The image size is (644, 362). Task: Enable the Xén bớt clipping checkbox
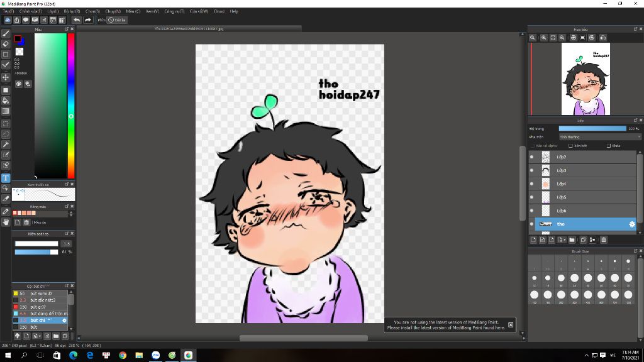pyautogui.click(x=570, y=146)
